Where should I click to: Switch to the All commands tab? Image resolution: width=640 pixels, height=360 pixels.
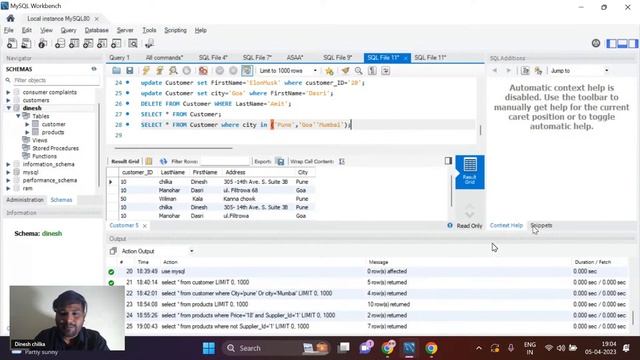pos(164,58)
